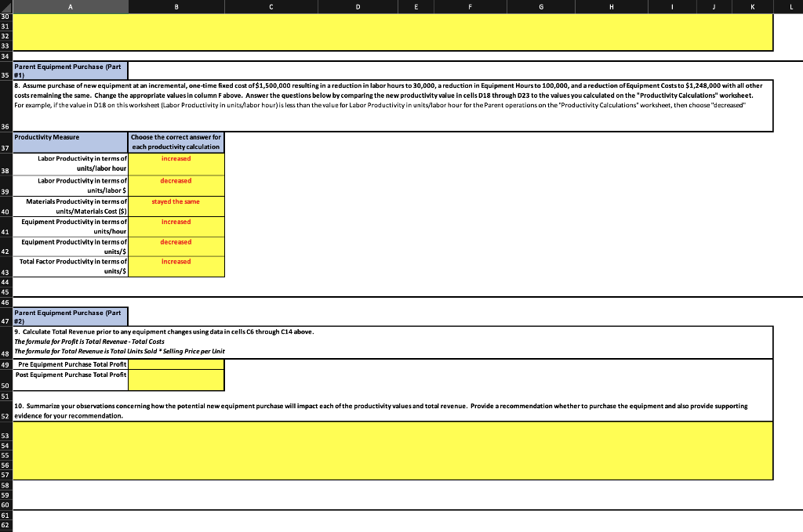Select the 'decreased' answer for units/labor $

click(176, 186)
